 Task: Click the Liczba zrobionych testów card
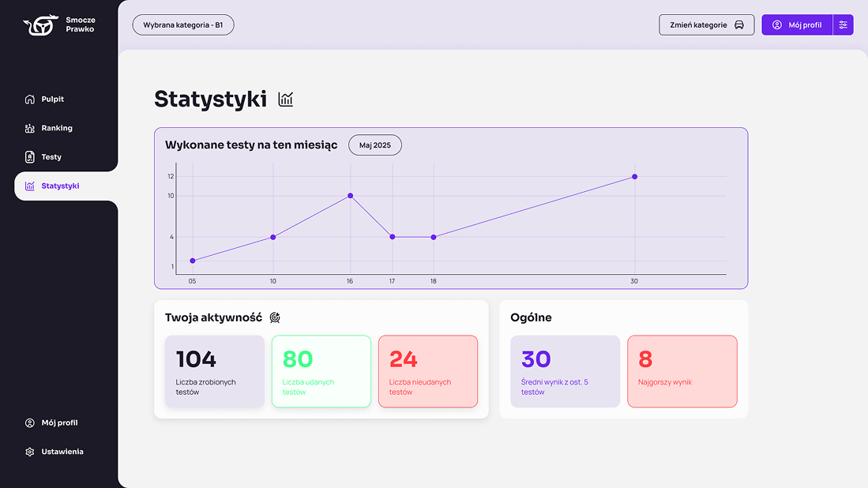tap(214, 371)
